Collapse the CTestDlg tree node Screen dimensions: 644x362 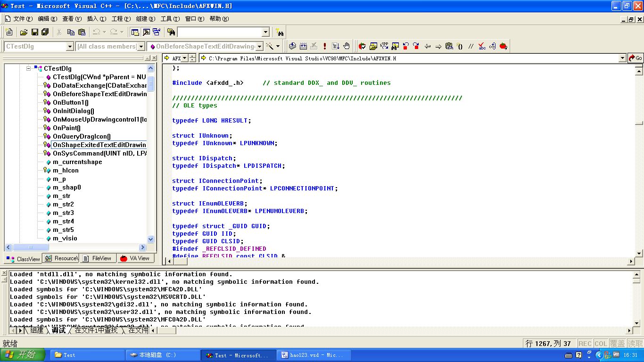29,68
